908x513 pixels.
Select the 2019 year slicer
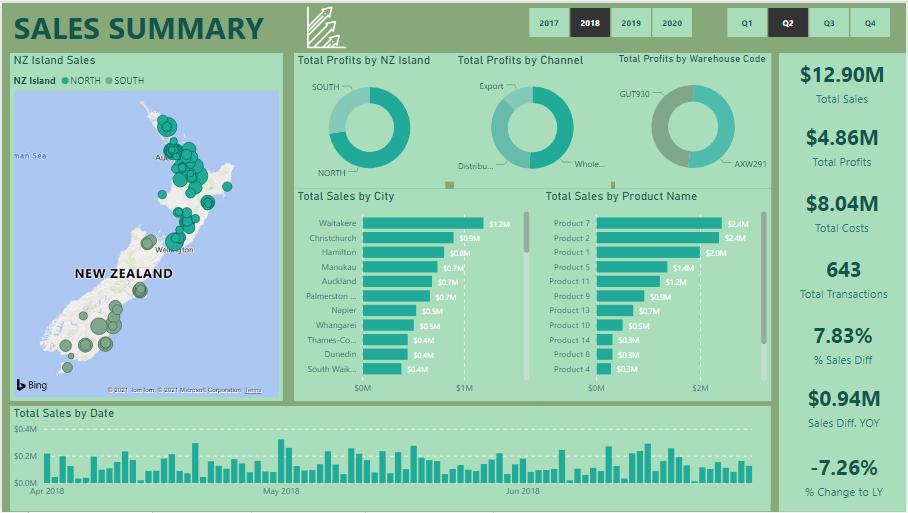[631, 22]
